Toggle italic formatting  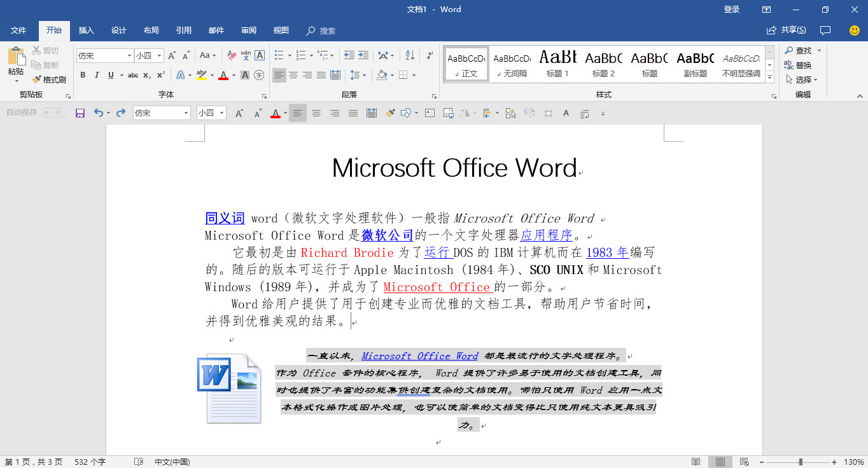[x=97, y=75]
